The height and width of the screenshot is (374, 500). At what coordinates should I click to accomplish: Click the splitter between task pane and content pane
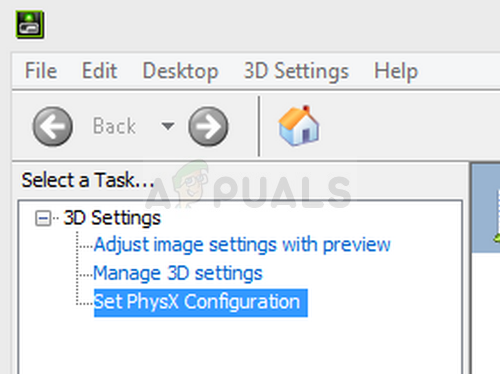point(467,268)
